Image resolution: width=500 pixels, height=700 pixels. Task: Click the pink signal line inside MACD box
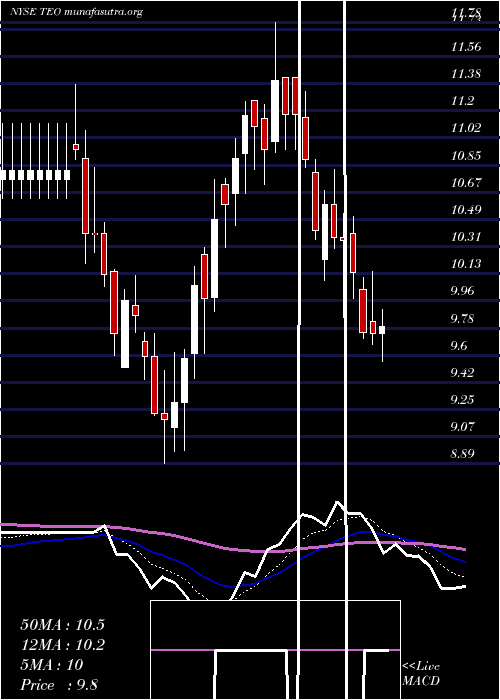tap(275, 650)
